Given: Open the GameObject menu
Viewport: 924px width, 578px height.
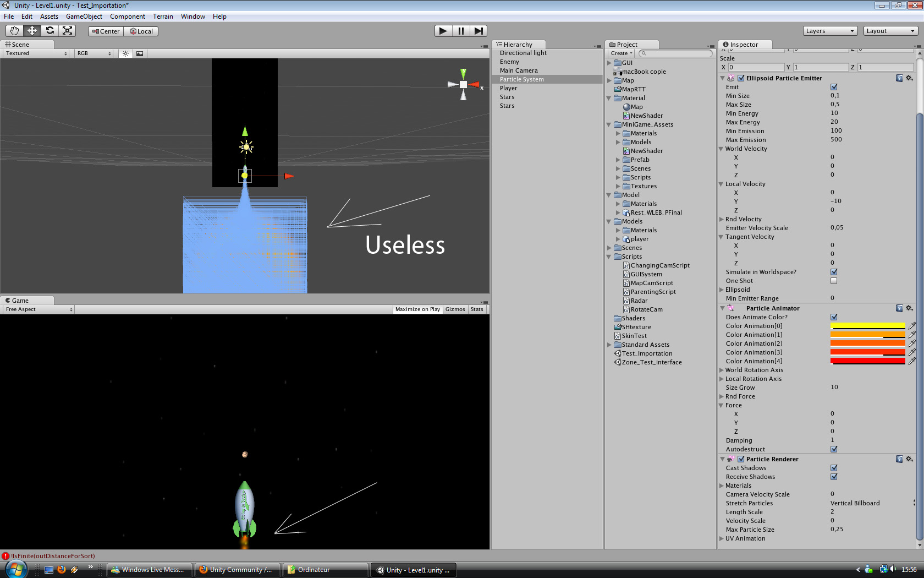Looking at the screenshot, I should [84, 16].
